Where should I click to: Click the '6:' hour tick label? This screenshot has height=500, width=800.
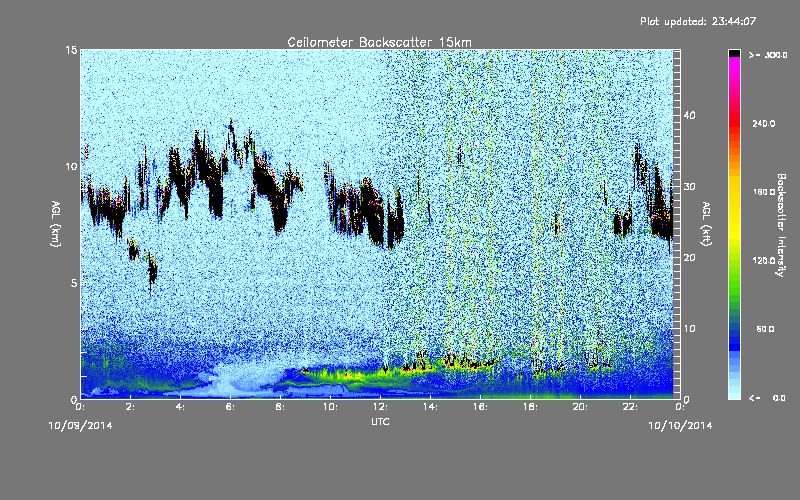(230, 407)
